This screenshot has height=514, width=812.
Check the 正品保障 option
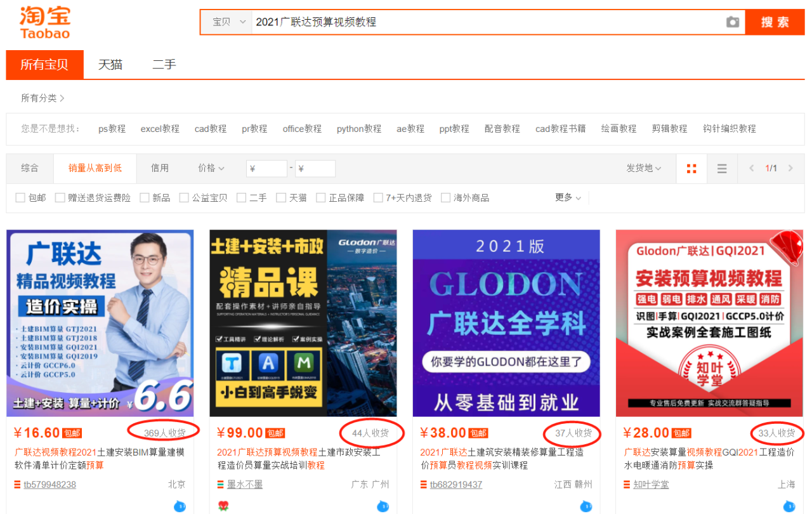[x=321, y=198]
